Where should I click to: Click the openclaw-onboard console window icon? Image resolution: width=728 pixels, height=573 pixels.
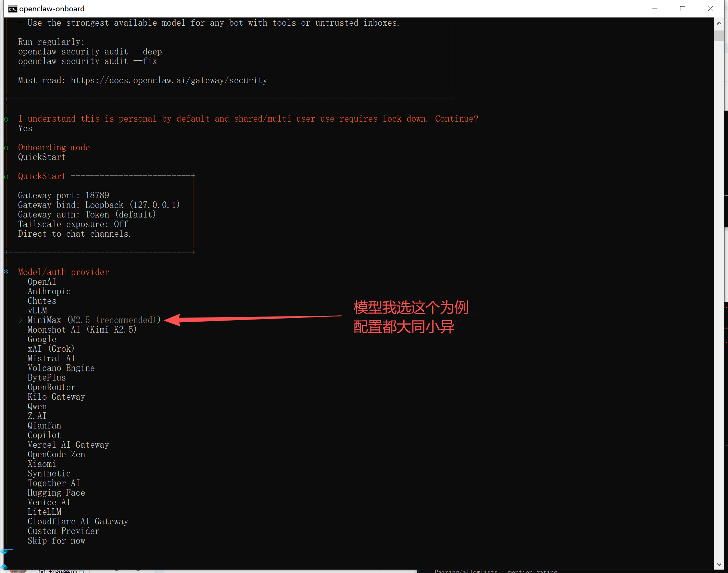[12, 9]
